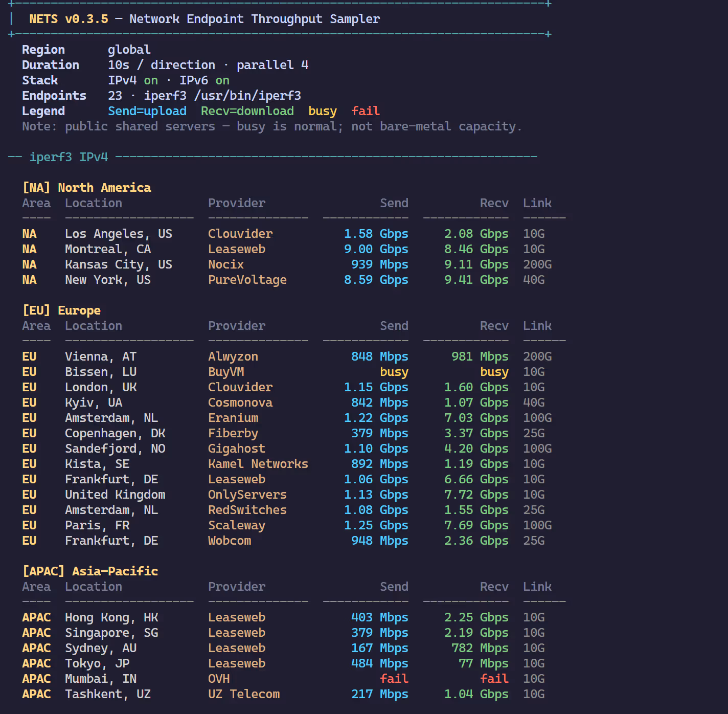
Task: Click the [EU] Europe heading
Action: tap(61, 310)
